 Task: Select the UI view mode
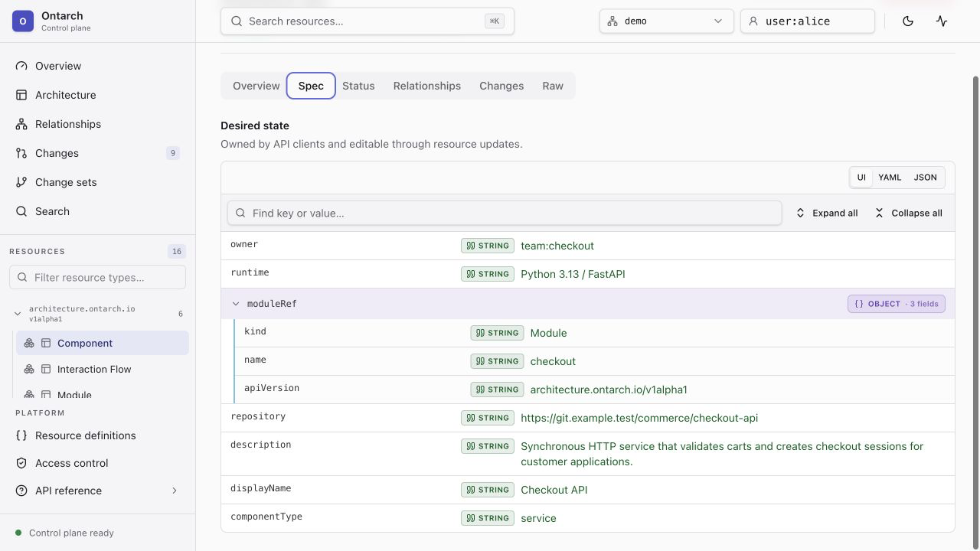[861, 178]
